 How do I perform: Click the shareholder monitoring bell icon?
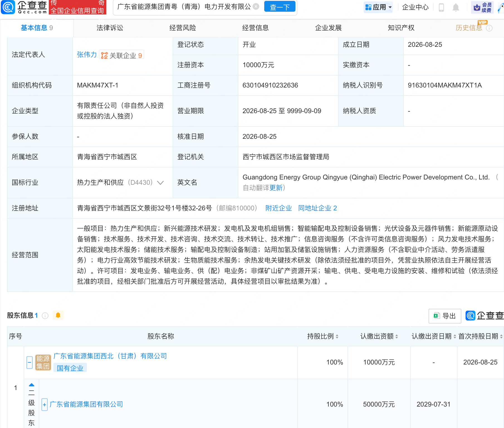tap(58, 315)
